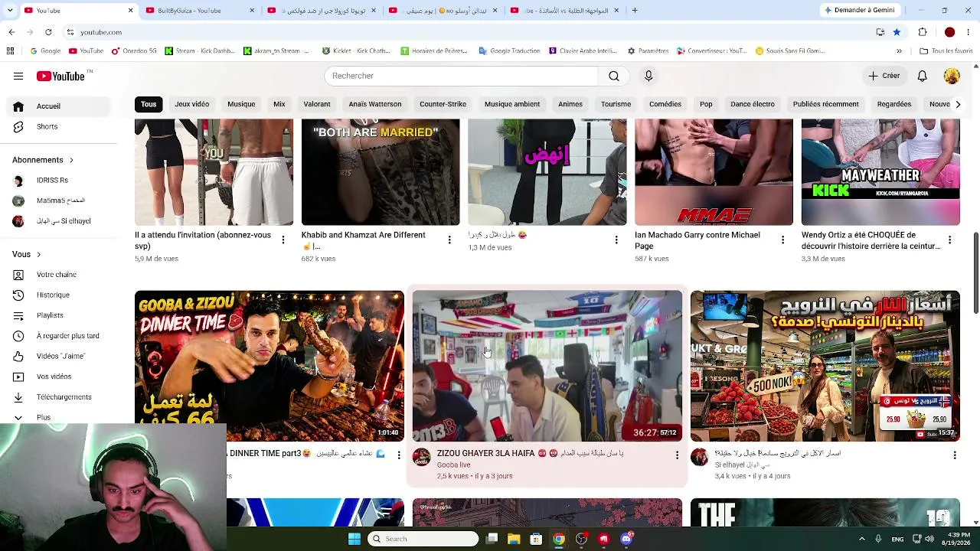Image resolution: width=980 pixels, height=551 pixels.
Task: Select the Jeux vidéo filter chip
Action: coord(191,104)
